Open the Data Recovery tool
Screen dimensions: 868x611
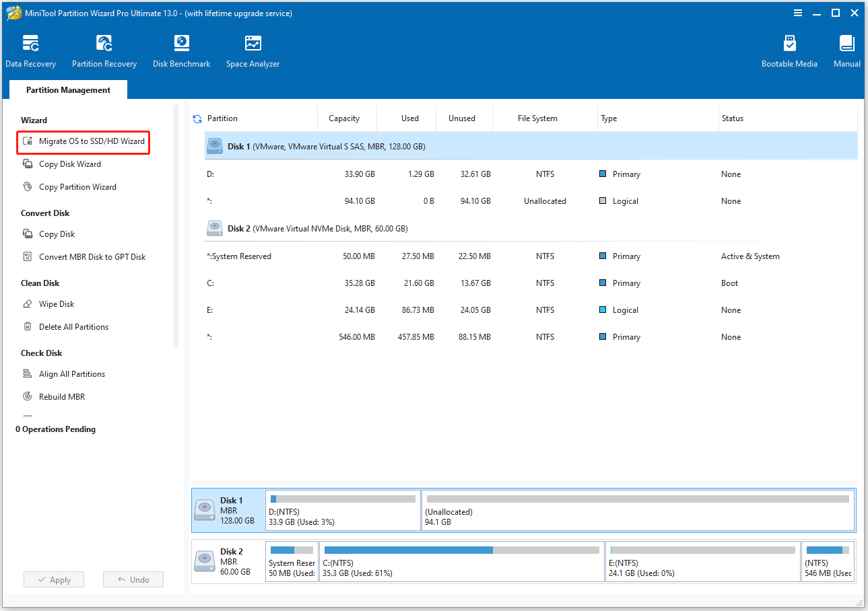(31, 50)
